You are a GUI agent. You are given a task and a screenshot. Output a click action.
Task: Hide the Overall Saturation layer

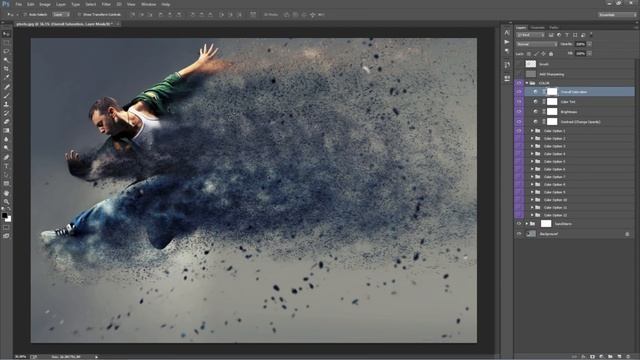pyautogui.click(x=519, y=92)
